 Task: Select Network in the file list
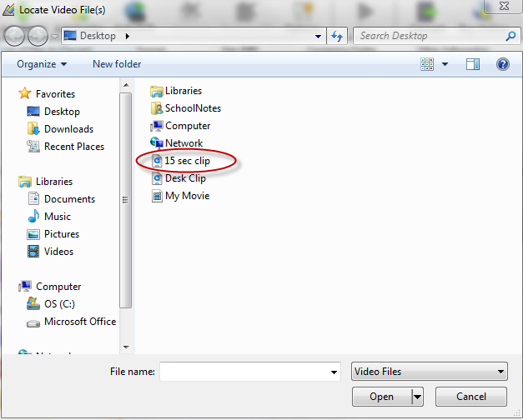coord(184,143)
